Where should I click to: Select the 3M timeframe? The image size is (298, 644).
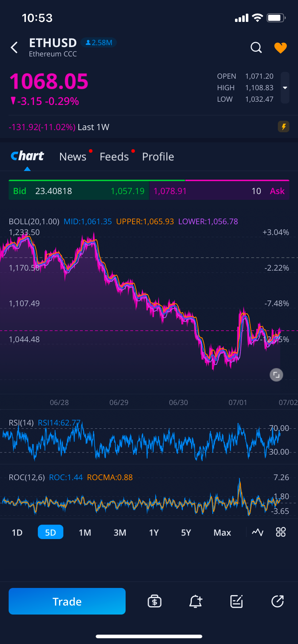click(x=120, y=532)
